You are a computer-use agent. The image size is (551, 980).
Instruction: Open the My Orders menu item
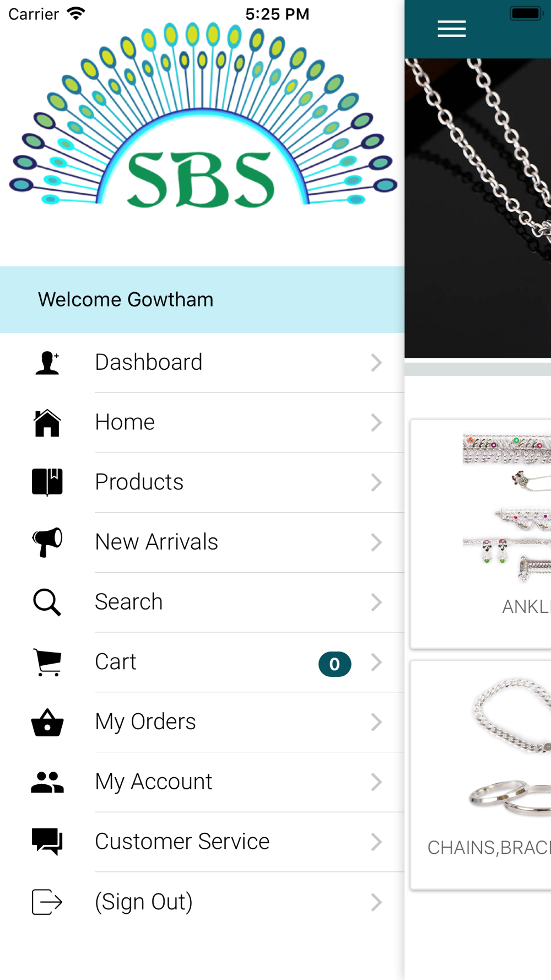[x=202, y=722]
